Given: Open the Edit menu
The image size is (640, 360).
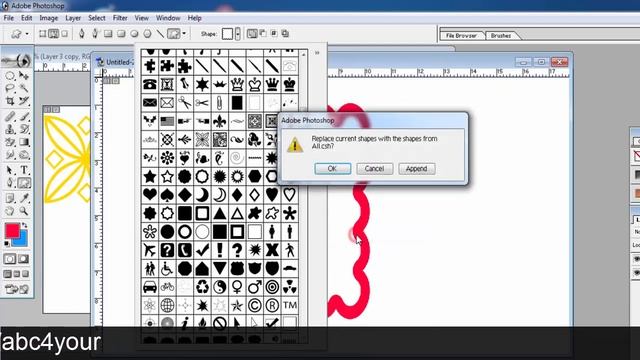Looking at the screenshot, I should 27,18.
